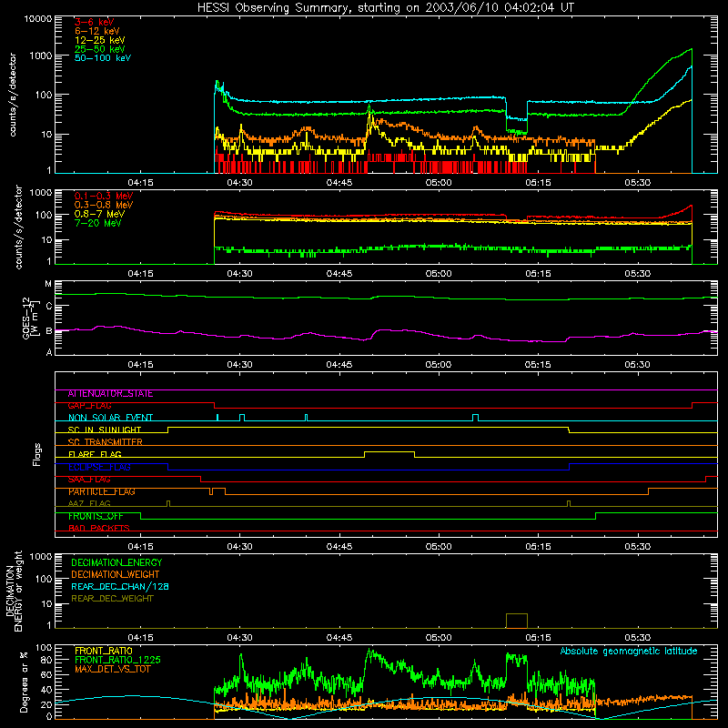The width and height of the screenshot is (728, 728).
Task: Click the A class tick label on GOES axis
Action: click(49, 352)
